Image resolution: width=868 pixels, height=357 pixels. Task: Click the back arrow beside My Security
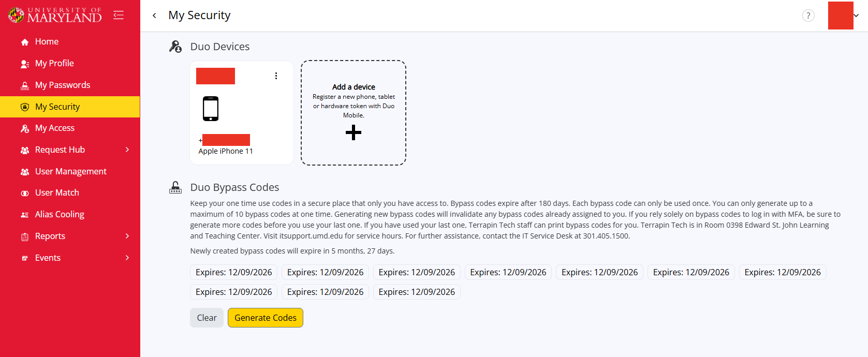pyautogui.click(x=154, y=16)
